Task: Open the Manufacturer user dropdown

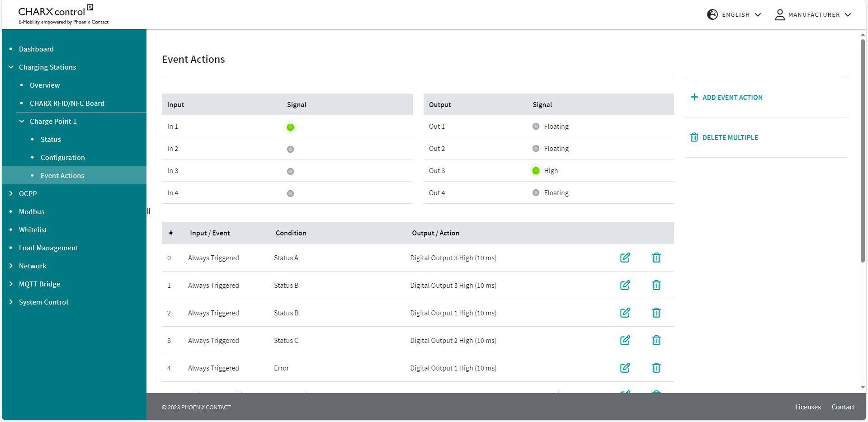Action: click(813, 15)
